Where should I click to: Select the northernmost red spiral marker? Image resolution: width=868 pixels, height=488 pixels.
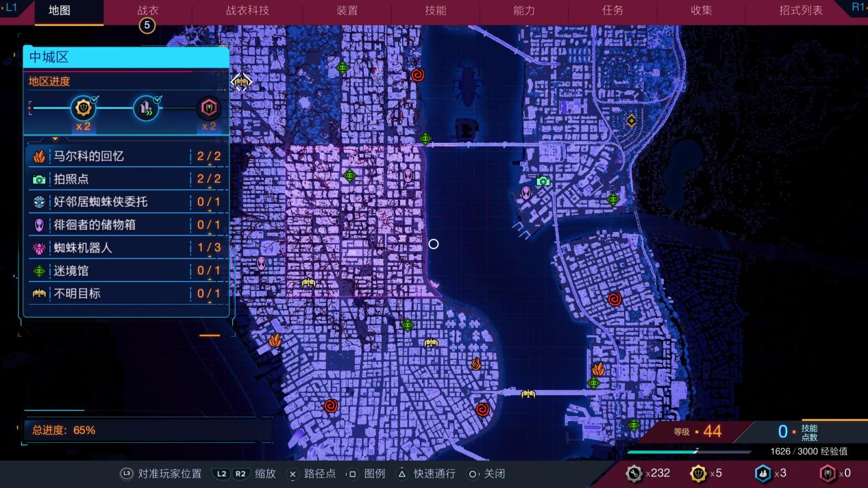tap(417, 75)
